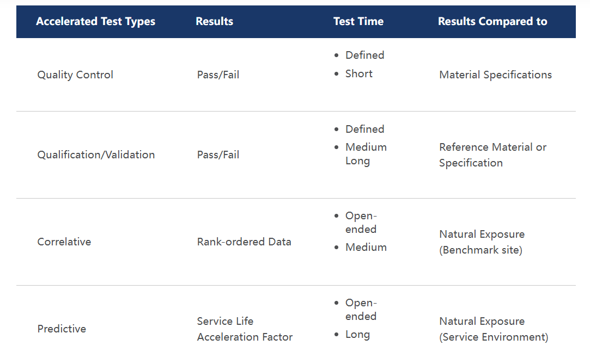Click the Long bullet in Predictive row
The height and width of the screenshot is (364, 590).
tap(357, 334)
